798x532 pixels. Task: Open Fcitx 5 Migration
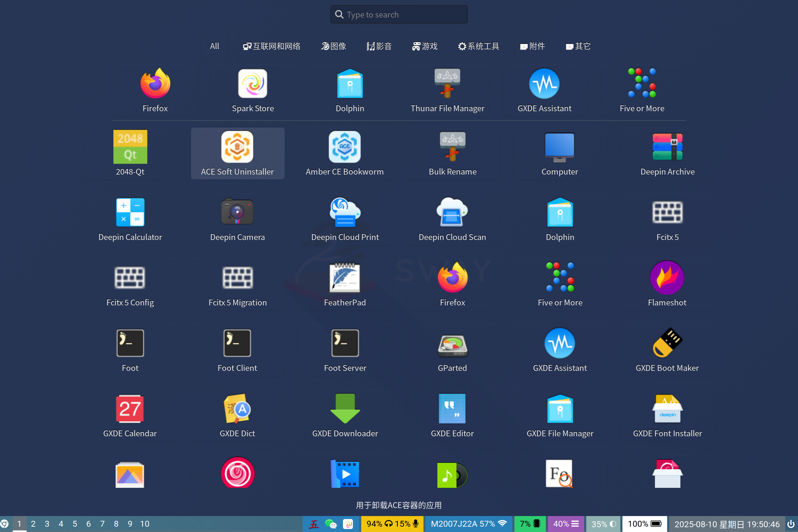238,284
